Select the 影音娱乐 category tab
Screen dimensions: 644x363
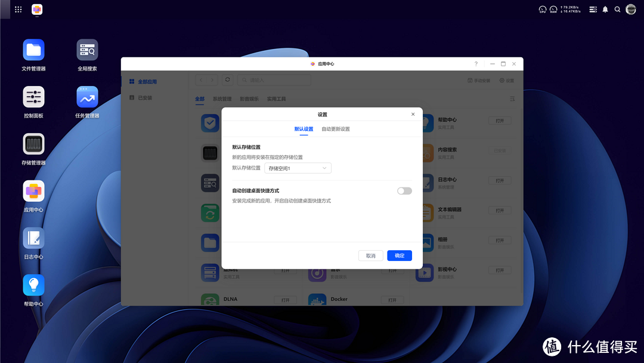point(249,99)
